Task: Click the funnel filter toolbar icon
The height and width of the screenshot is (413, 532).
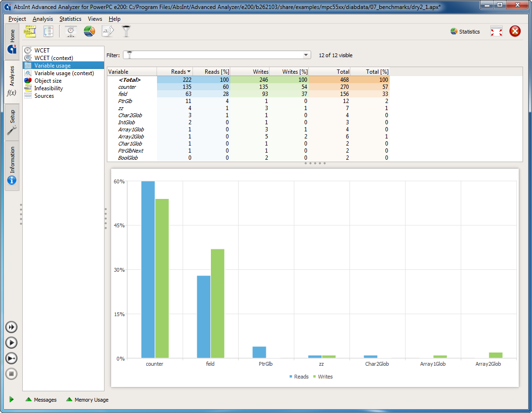Action: coord(126,31)
